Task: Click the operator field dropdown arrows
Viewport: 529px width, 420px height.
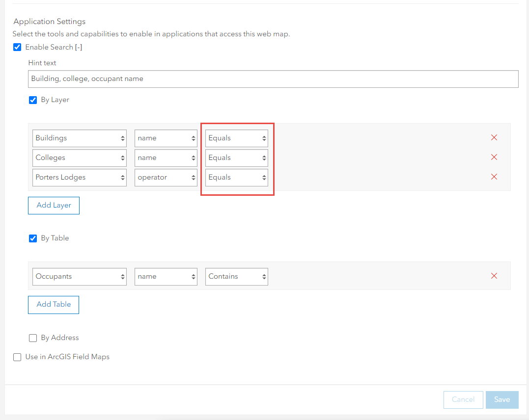Action: pos(192,177)
